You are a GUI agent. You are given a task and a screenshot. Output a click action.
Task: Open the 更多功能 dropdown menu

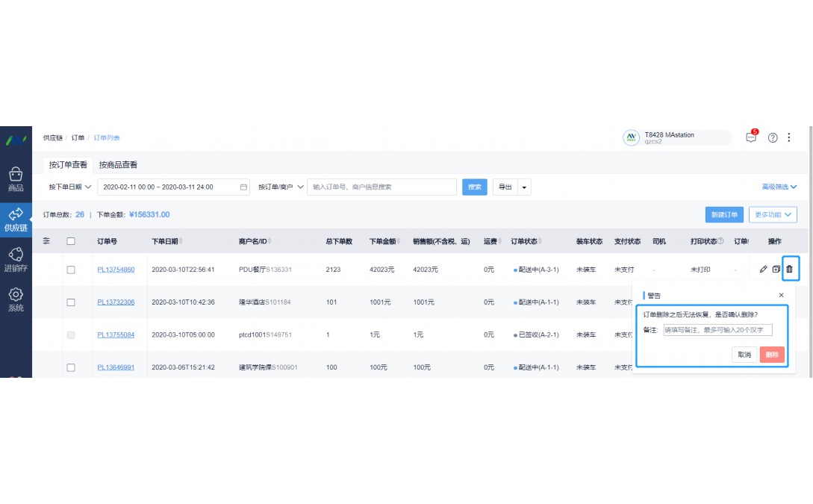[773, 214]
